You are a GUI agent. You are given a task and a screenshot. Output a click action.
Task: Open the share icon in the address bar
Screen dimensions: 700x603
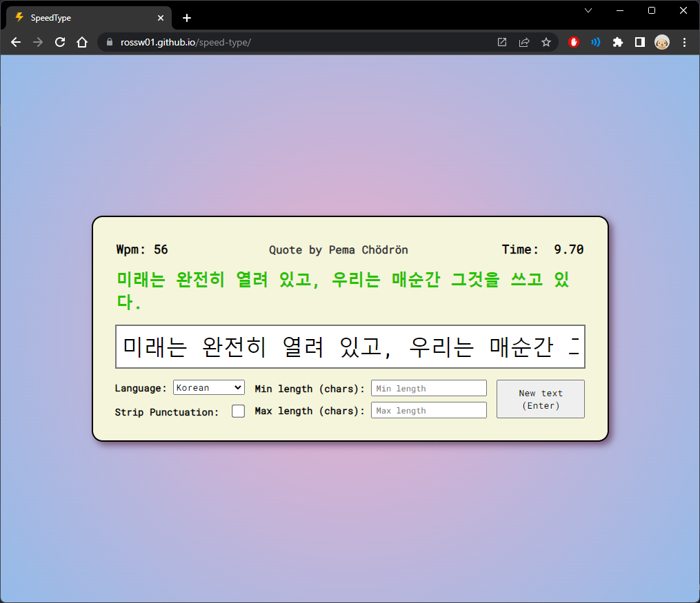click(x=524, y=42)
